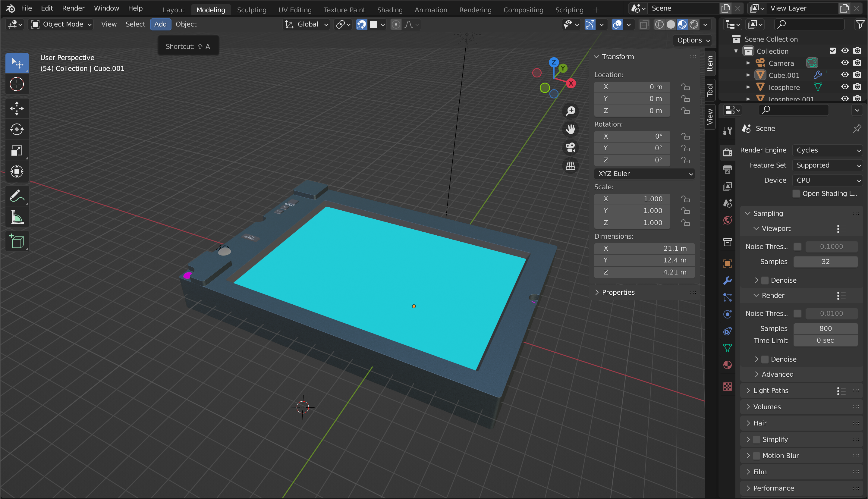This screenshot has height=499, width=868.
Task: Choose the Measure tool
Action: pyautogui.click(x=17, y=217)
